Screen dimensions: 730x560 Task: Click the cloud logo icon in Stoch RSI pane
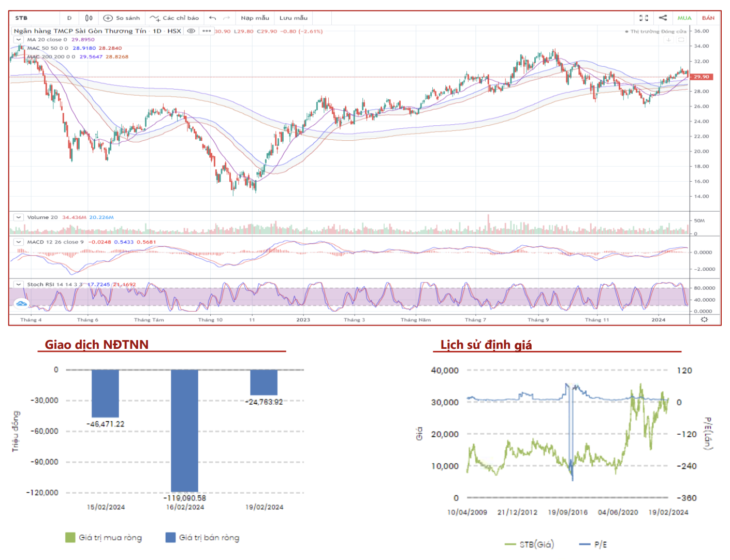click(x=21, y=303)
